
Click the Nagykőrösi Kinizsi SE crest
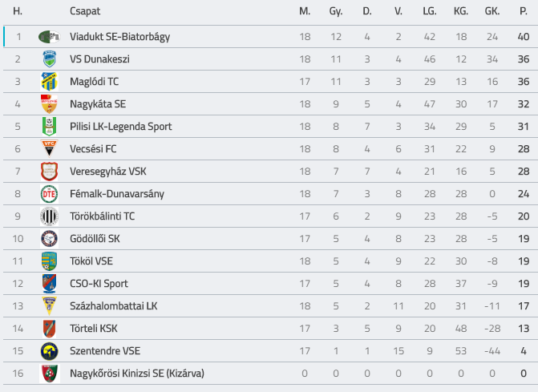pyautogui.click(x=49, y=374)
